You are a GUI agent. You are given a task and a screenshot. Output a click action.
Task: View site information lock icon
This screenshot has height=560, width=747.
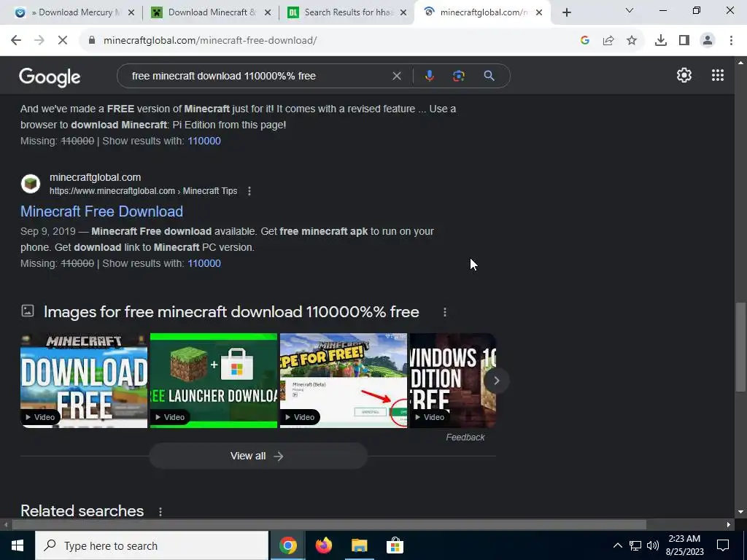pyautogui.click(x=91, y=41)
